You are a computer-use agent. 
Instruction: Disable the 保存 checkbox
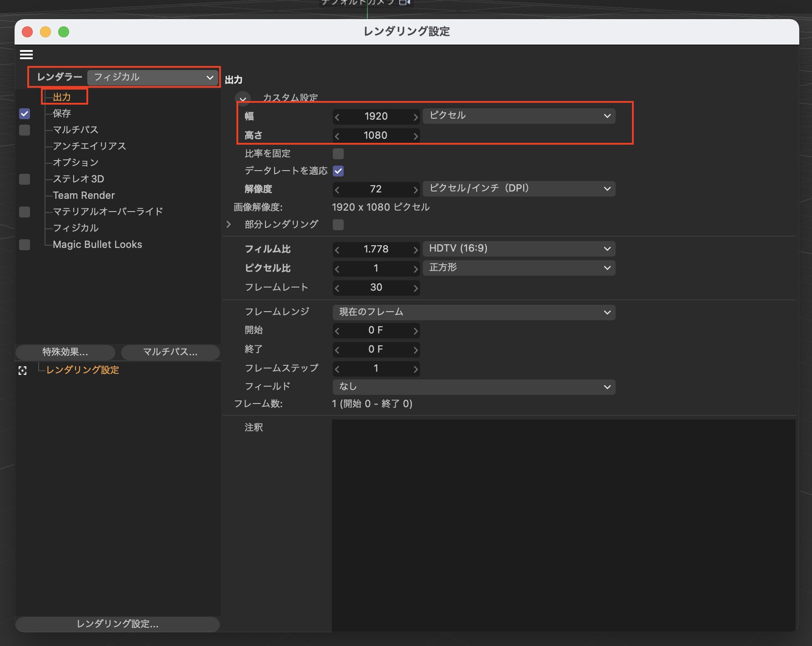(25, 114)
